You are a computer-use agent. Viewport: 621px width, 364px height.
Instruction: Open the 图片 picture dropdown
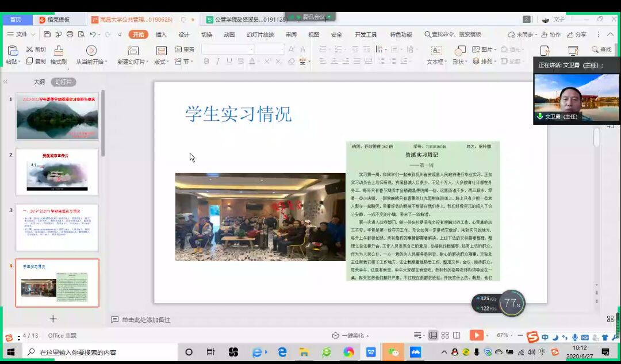point(484,49)
